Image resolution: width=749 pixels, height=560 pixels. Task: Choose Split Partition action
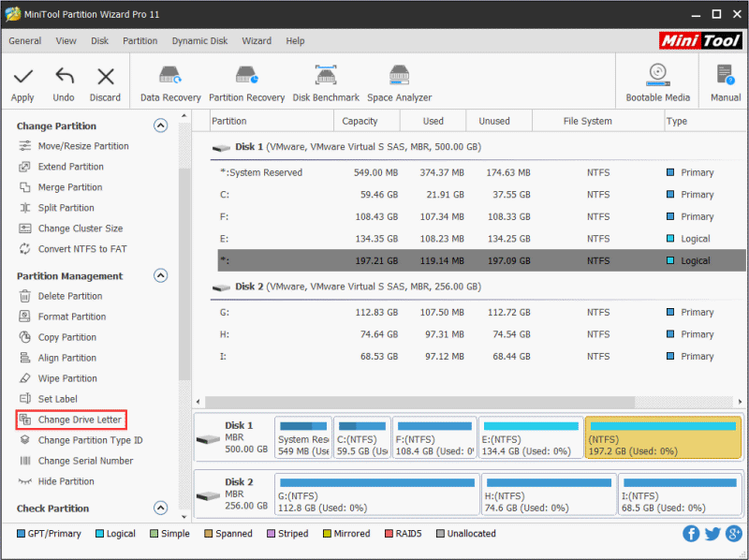pos(56,207)
